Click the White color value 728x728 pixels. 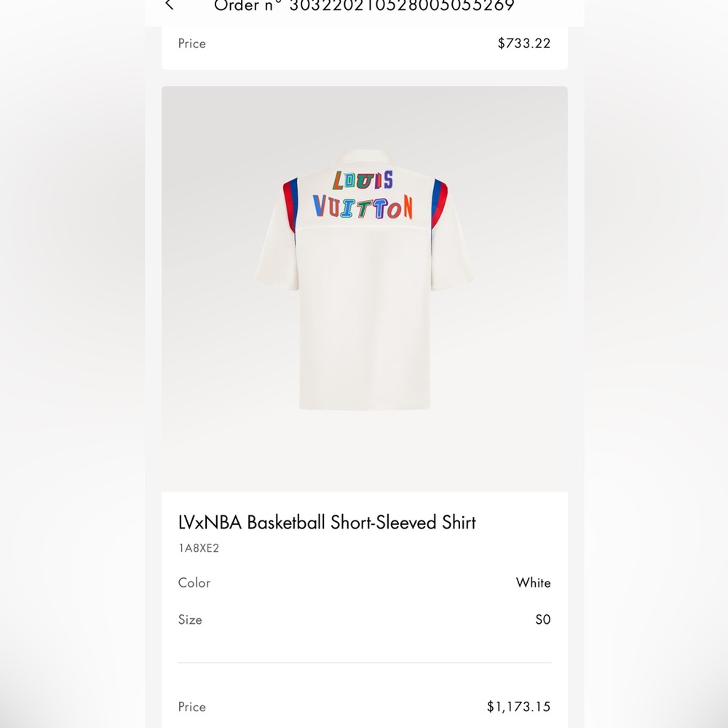tap(533, 582)
